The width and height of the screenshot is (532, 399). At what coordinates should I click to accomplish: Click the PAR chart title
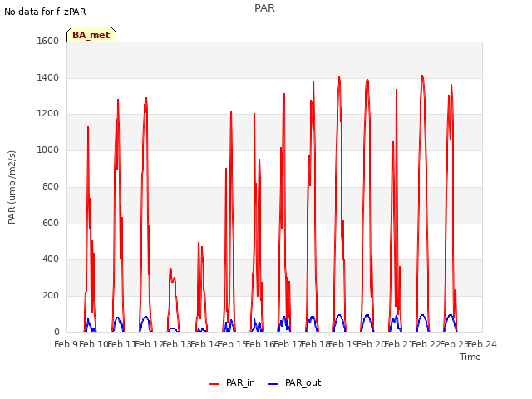(x=264, y=8)
